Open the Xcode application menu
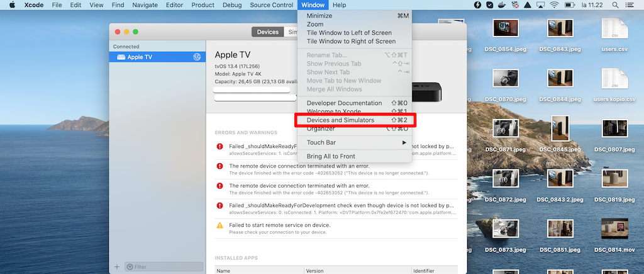The height and width of the screenshot is (274, 644). (34, 5)
